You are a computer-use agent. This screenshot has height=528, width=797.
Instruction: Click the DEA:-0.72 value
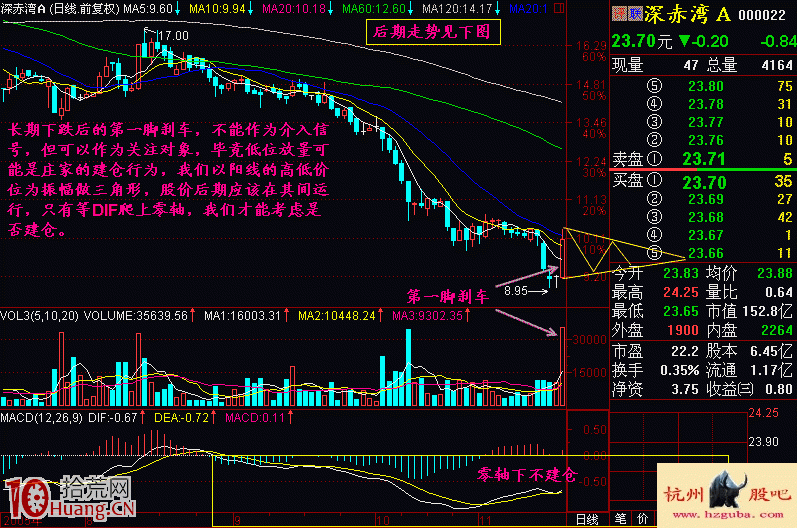coord(181,418)
